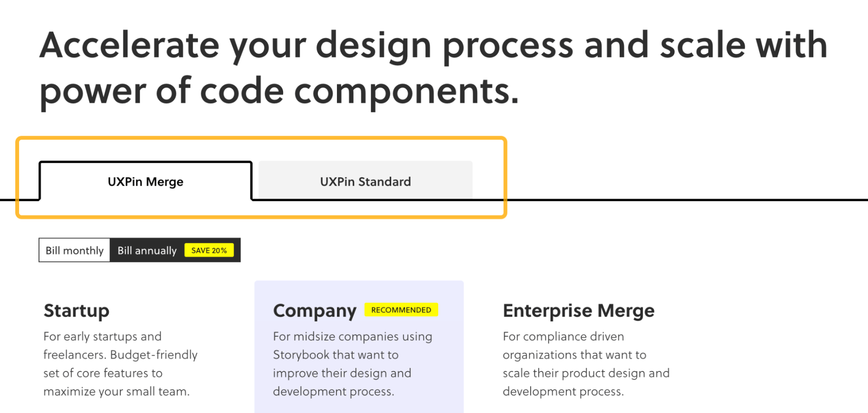868x413 pixels.
Task: Click the Startup plan description text
Action: click(x=120, y=364)
